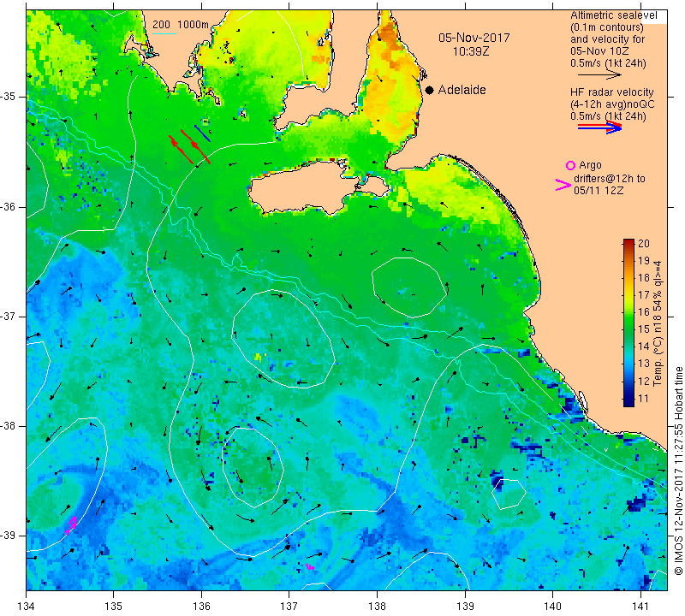Screen dimensions: 685x616
Task: Click the 200 1000m depth contour label
Action: (181, 25)
